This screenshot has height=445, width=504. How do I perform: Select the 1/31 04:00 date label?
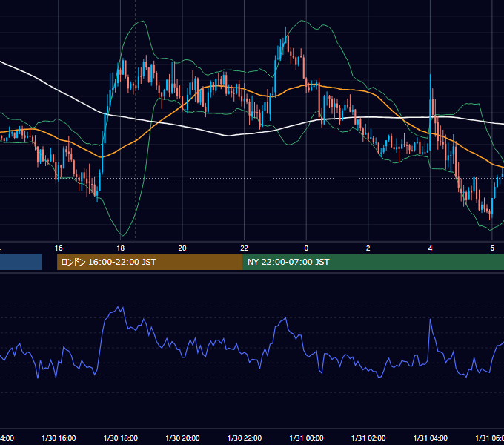click(x=430, y=438)
